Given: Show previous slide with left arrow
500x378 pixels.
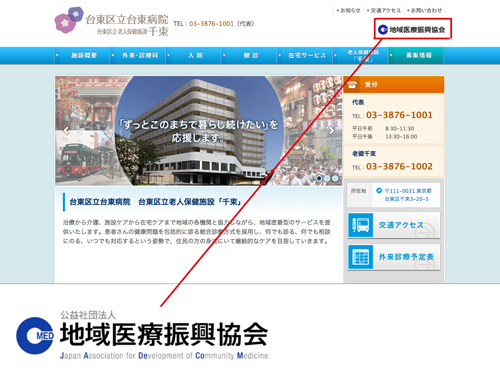Looking at the screenshot, I should pyautogui.click(x=66, y=131).
